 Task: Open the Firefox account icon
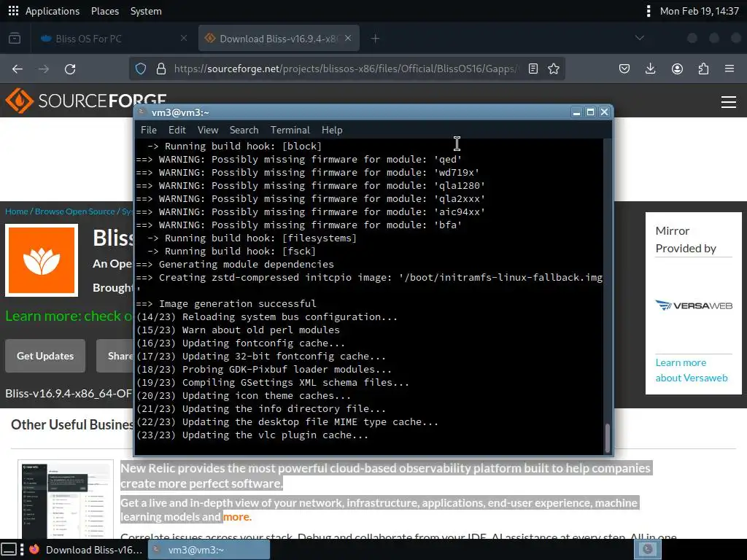pos(677,69)
